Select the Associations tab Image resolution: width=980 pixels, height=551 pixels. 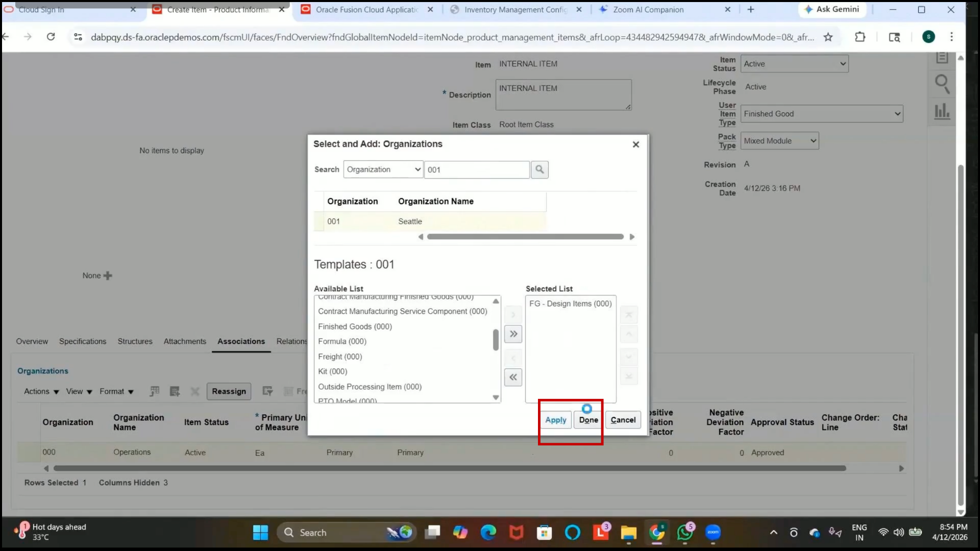[241, 341]
